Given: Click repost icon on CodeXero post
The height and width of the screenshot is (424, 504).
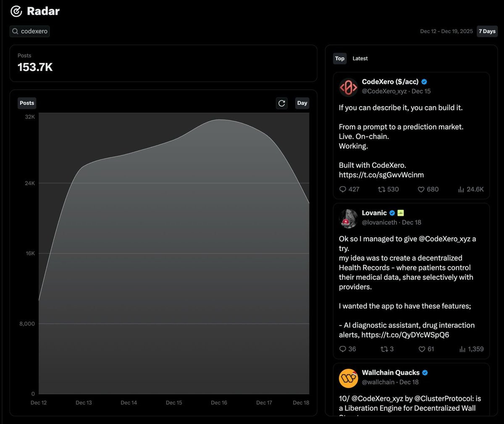Looking at the screenshot, I should pos(381,189).
